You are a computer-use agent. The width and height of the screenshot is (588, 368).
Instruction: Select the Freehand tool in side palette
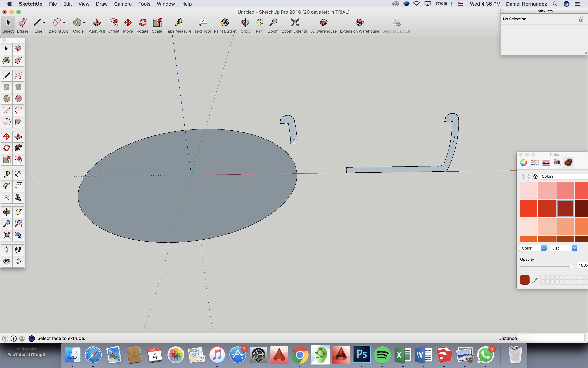point(18,76)
